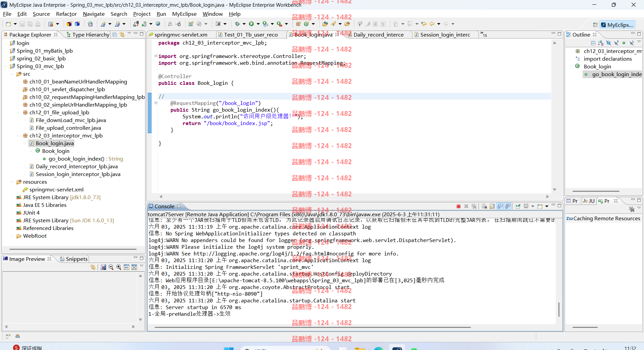The height and width of the screenshot is (350, 644).
Task: Click the Back navigation arrow icon
Action: [432, 24]
